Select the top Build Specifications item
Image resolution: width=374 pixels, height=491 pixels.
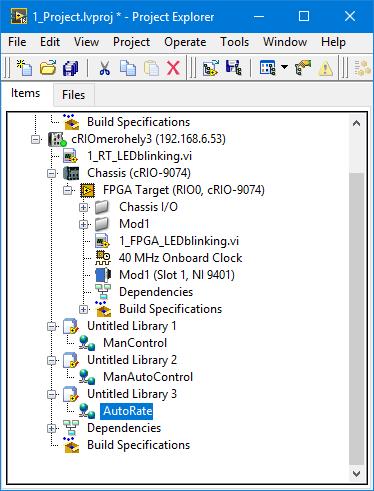tap(138, 122)
